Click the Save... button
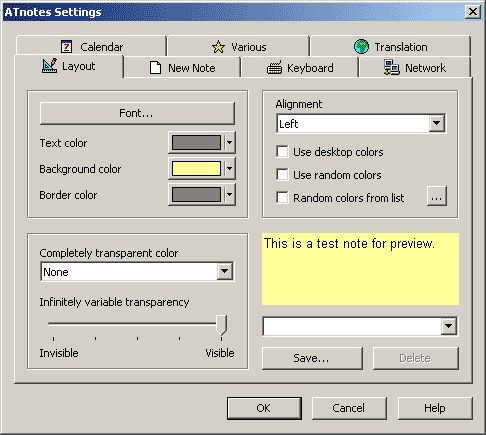The height and width of the screenshot is (435, 486). (312, 358)
